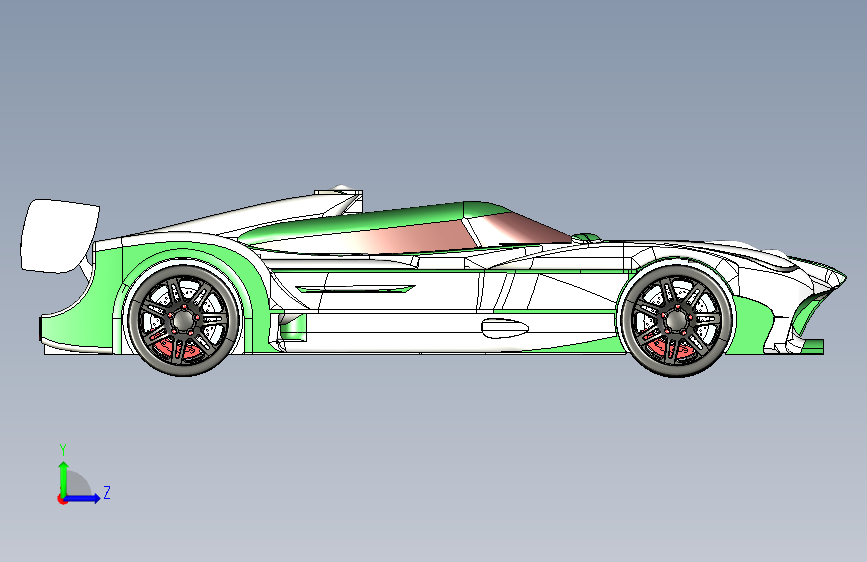Select the tinted red windshield glass
The width and height of the screenshot is (867, 562).
coord(525,228)
